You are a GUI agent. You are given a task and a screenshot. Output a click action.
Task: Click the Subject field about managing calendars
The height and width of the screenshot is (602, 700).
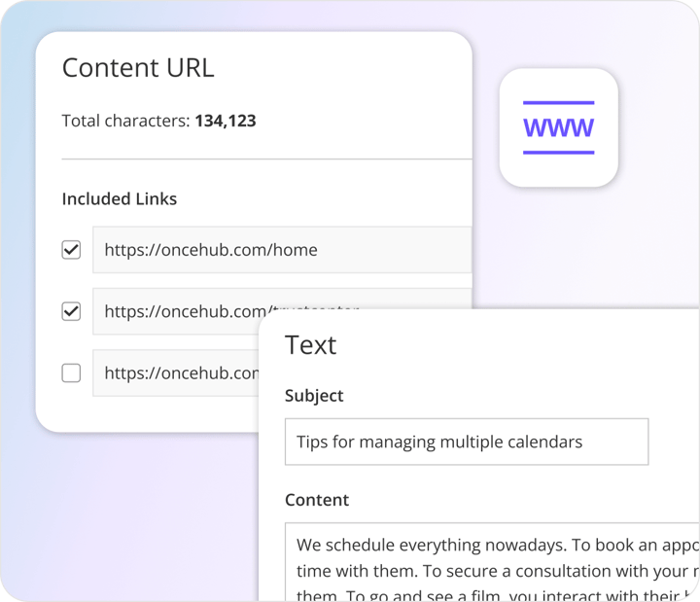click(466, 442)
